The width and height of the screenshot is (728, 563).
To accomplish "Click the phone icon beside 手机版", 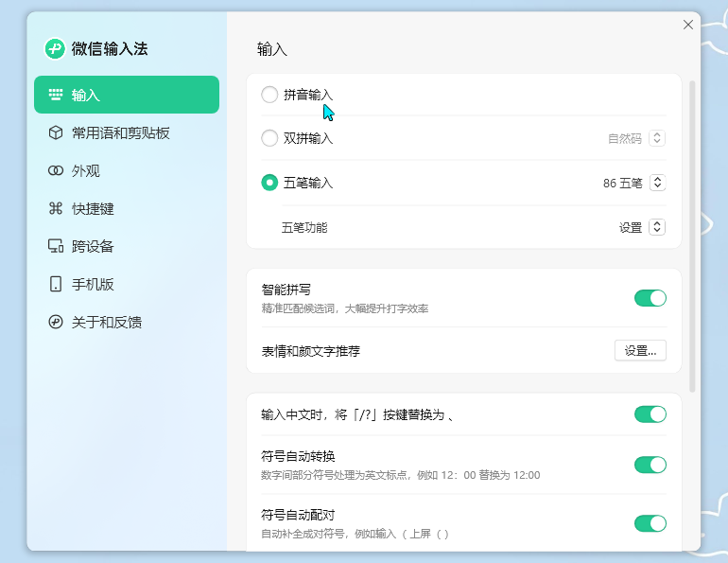I will (x=56, y=284).
